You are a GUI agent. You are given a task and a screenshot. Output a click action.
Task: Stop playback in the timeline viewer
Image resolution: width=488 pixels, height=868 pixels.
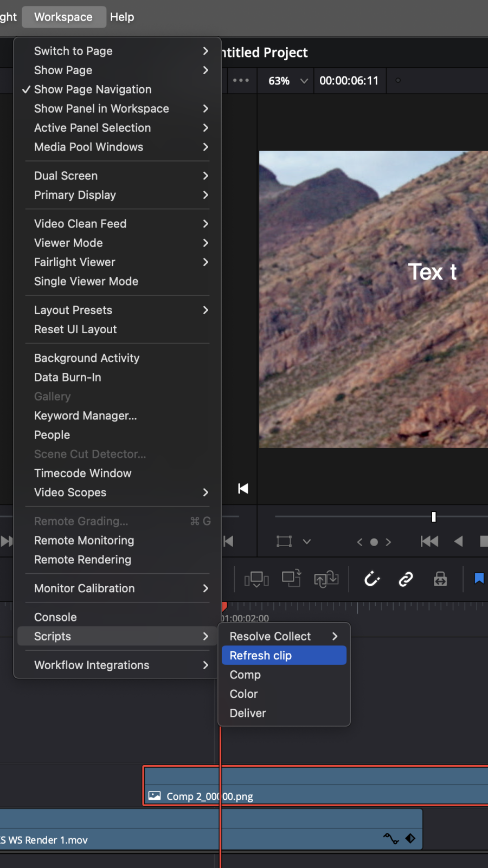[484, 541]
